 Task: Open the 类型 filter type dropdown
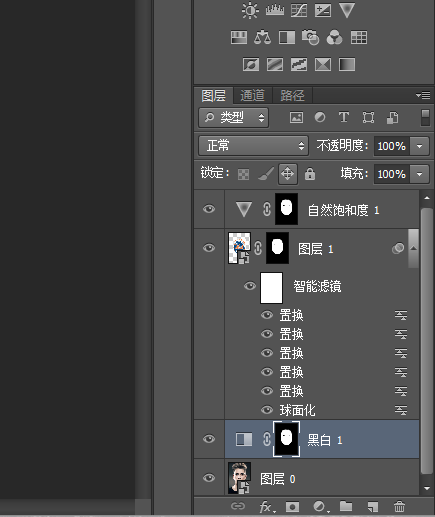(234, 117)
